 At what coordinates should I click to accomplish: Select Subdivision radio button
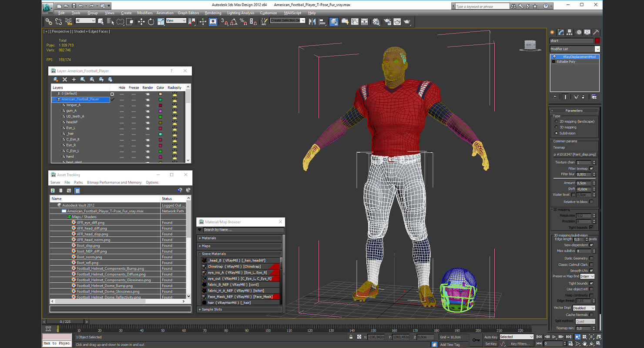556,133
